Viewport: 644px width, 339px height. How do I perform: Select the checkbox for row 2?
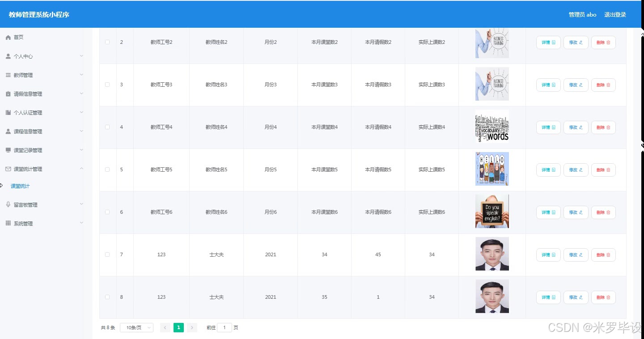click(107, 42)
